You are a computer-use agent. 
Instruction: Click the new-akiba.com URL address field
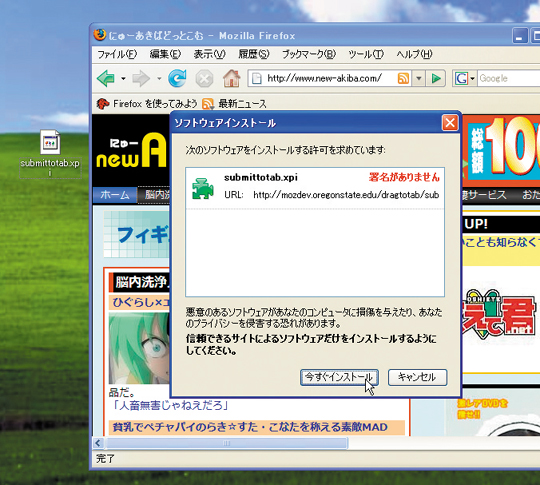coord(324,79)
